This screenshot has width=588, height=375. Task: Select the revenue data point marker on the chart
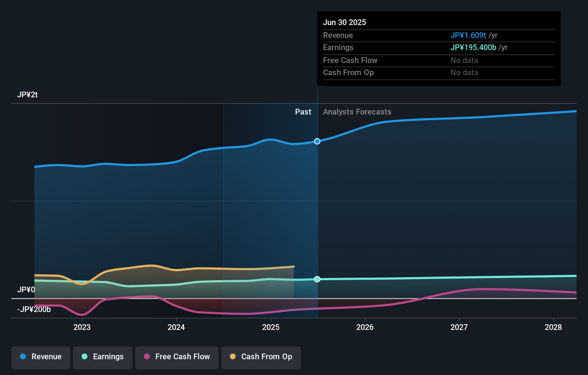tap(317, 141)
